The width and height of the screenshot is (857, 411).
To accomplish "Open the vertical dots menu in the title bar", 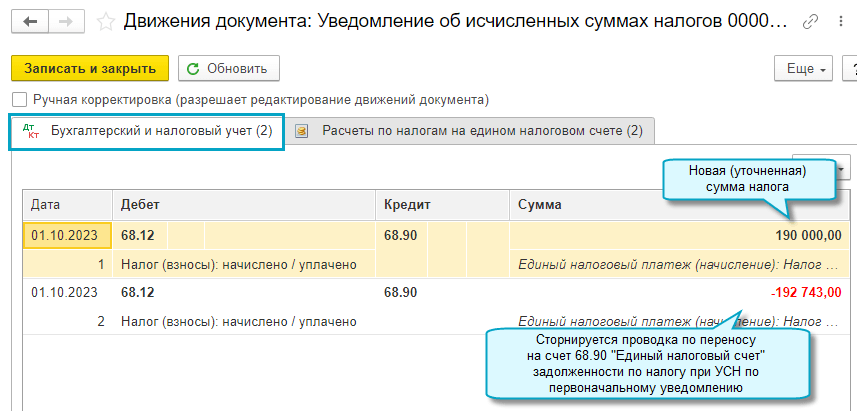I will tap(840, 20).
